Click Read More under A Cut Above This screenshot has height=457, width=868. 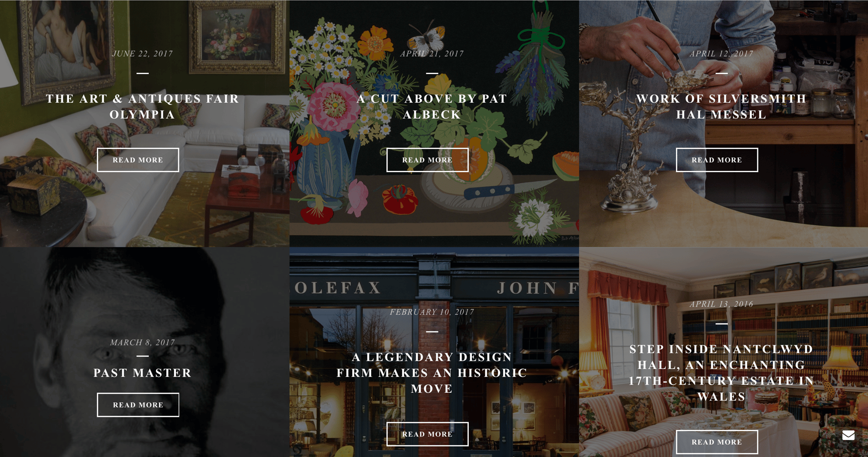point(427,160)
